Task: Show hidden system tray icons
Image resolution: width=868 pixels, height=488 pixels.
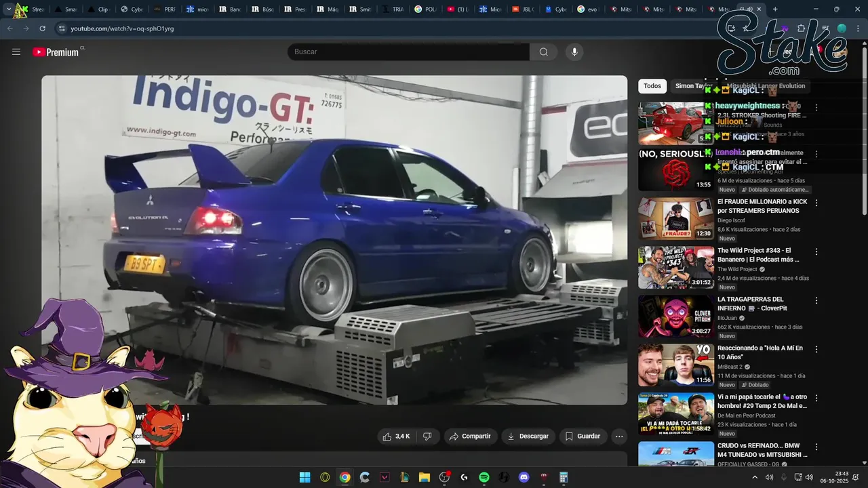Action: tap(755, 477)
